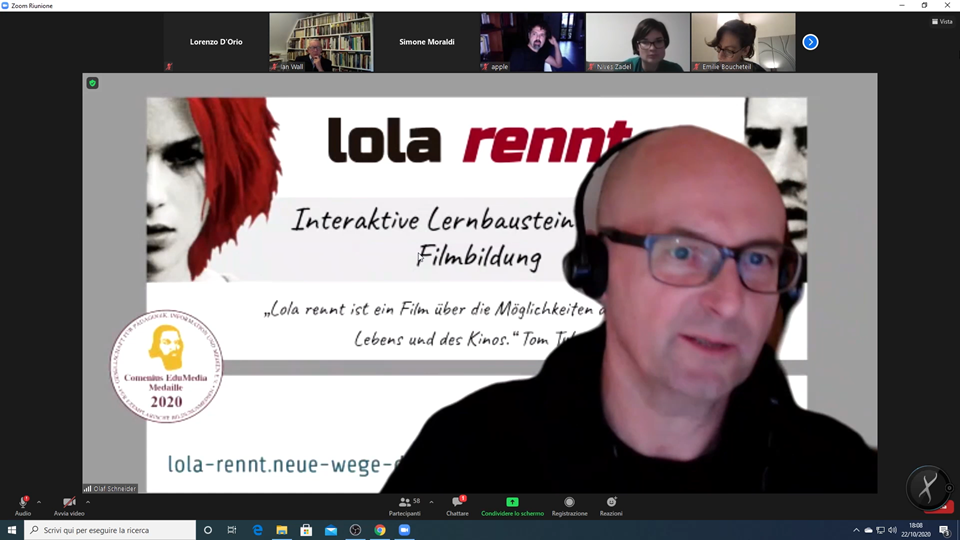Open Windows Start menu

click(x=12, y=530)
